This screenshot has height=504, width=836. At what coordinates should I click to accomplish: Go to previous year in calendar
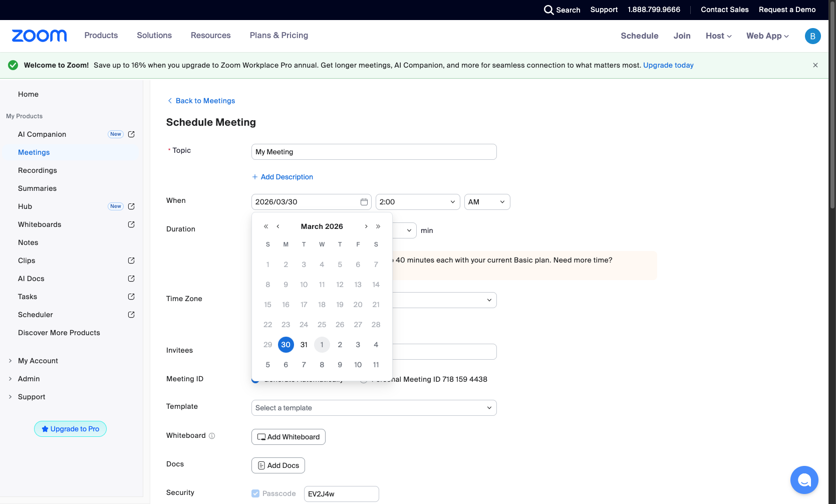(x=266, y=226)
